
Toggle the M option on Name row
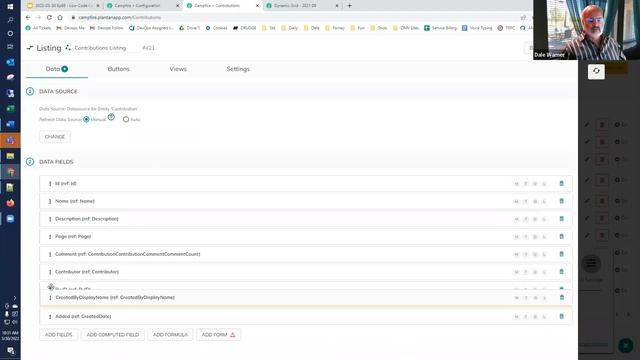click(x=516, y=202)
